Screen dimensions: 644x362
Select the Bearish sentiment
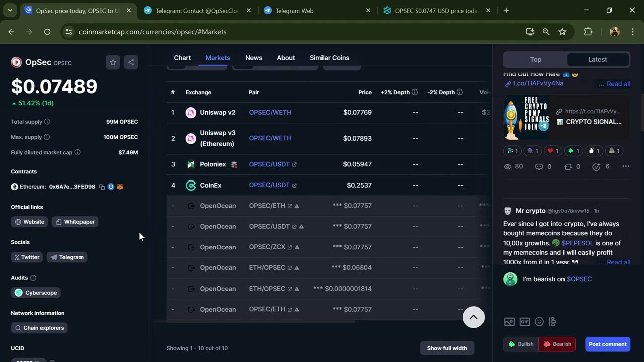click(557, 344)
